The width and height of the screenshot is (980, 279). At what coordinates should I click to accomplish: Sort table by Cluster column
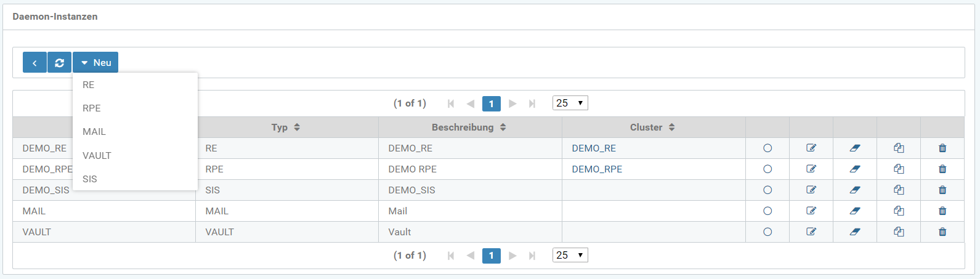[x=652, y=127]
